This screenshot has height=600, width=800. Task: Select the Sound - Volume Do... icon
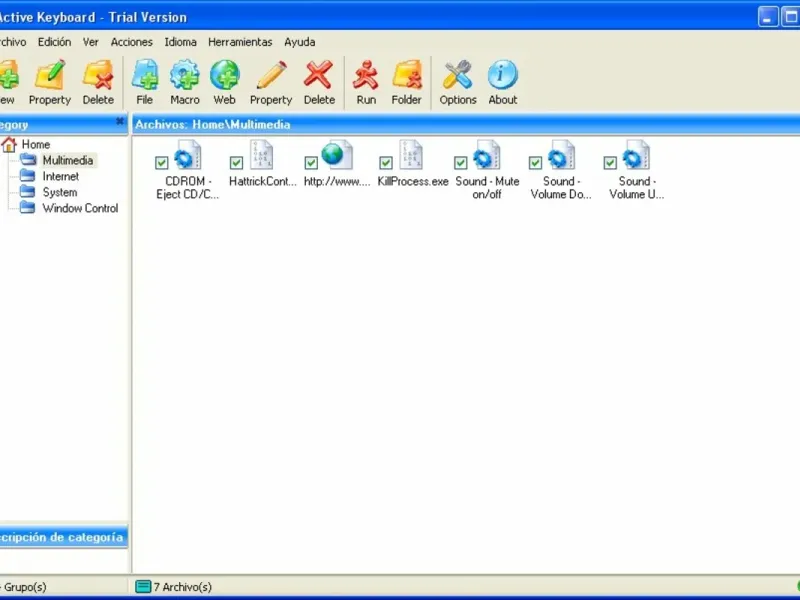point(562,155)
